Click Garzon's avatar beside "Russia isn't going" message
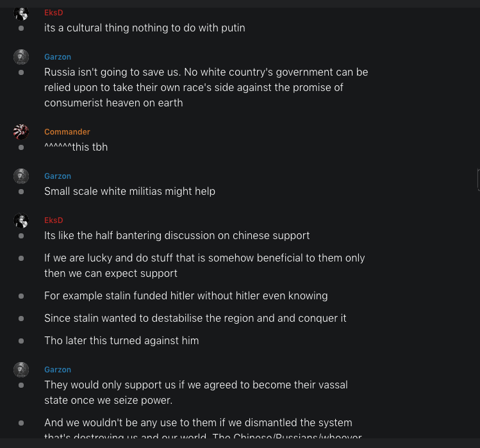The width and height of the screenshot is (480, 448). tap(21, 57)
